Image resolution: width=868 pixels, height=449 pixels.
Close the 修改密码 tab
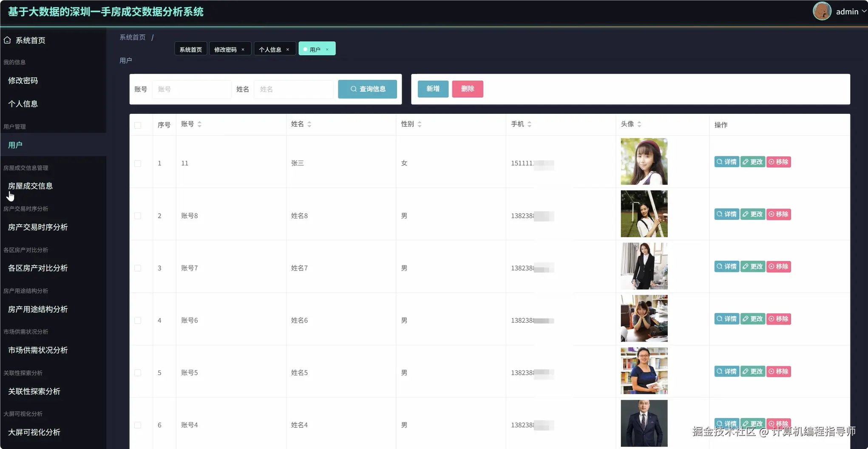tap(243, 50)
